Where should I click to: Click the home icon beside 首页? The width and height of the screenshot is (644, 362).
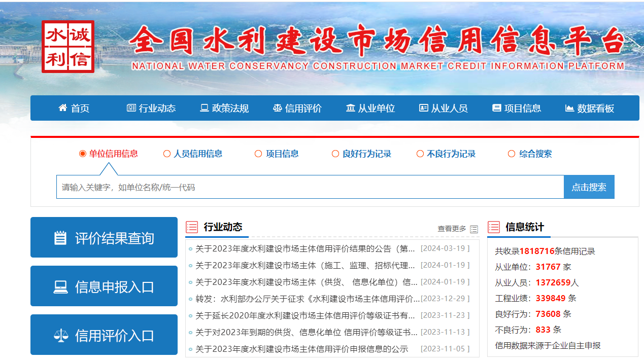[63, 108]
